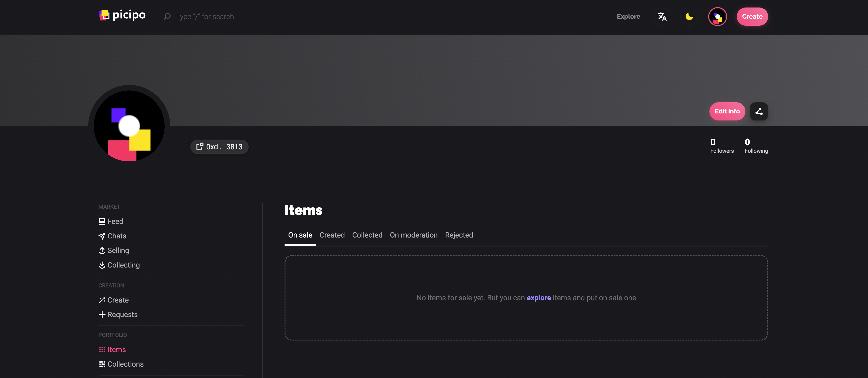The height and width of the screenshot is (378, 868).
Task: Open the language translation menu
Action: [662, 17]
